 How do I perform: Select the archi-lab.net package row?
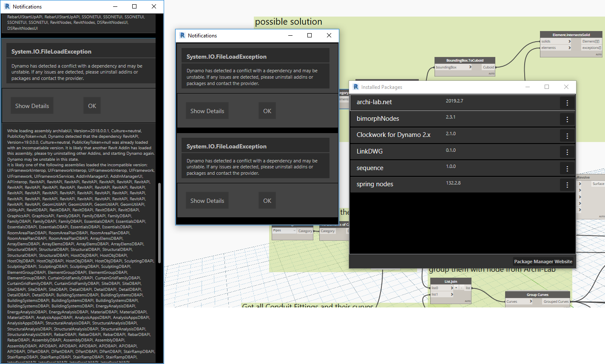pos(462,103)
